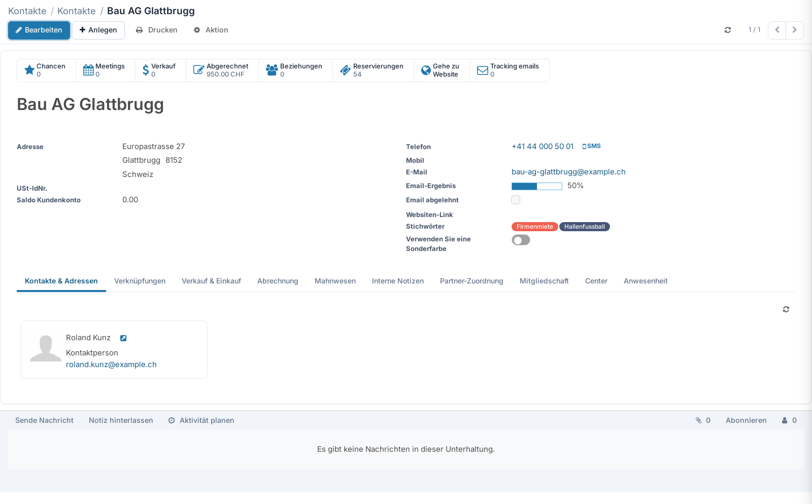Click Notiz hinterlassen
The width and height of the screenshot is (812, 504).
121,420
